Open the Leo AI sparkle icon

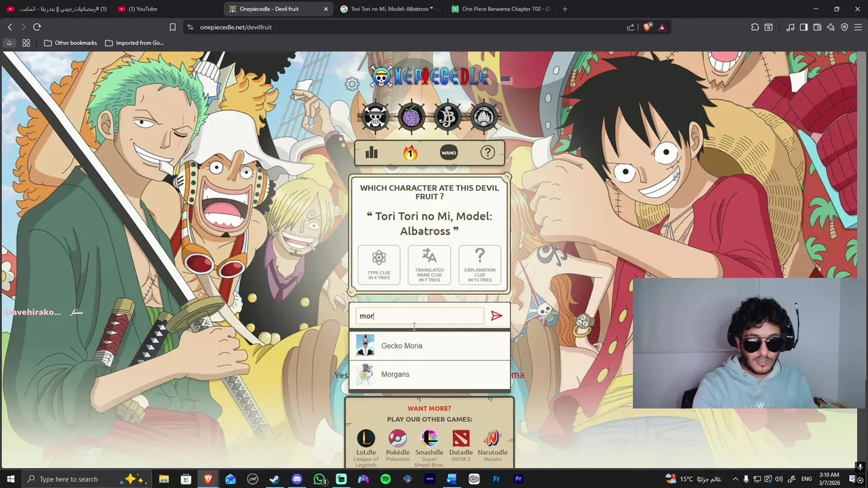(831, 27)
